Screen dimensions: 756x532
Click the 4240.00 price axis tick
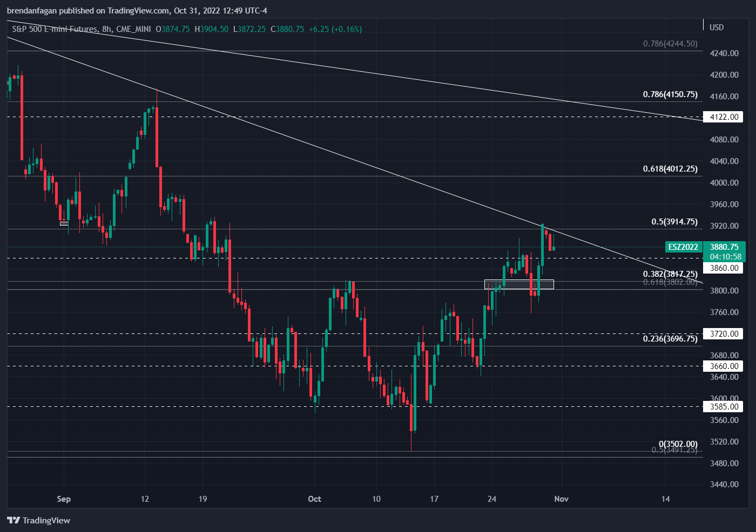point(724,53)
